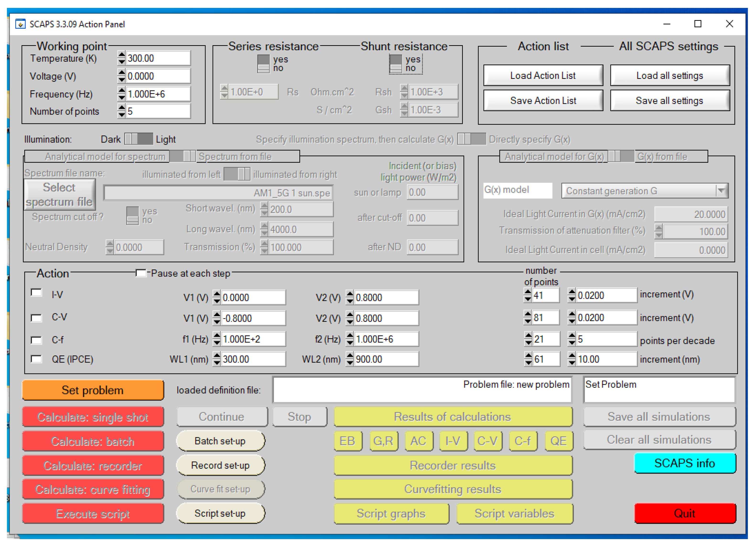Toggle illumination between Dark and Light

138,139
